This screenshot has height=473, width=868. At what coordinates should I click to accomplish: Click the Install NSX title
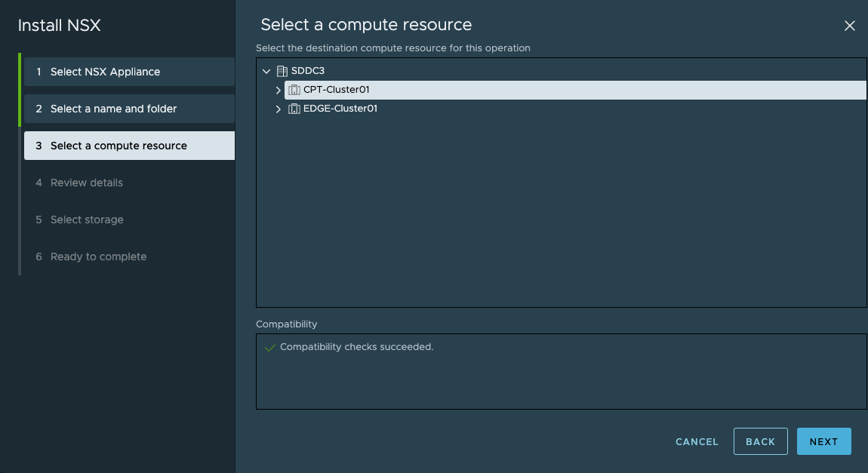59,26
